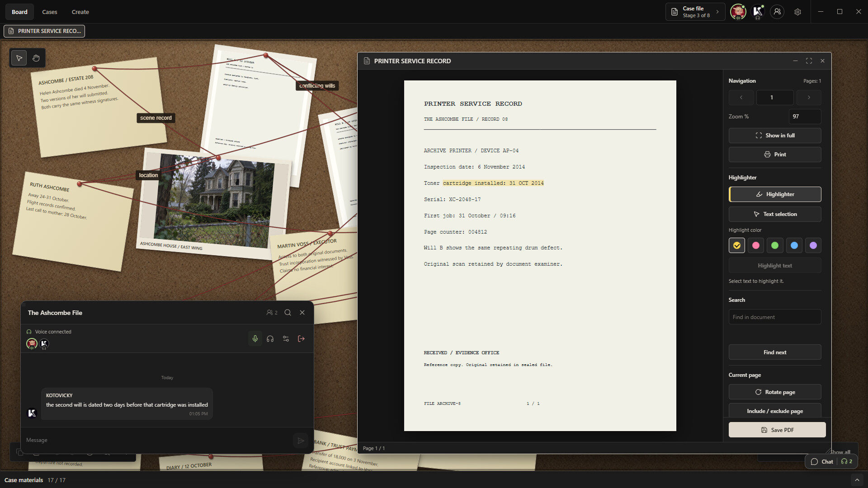Go to previous page in Navigation

pos(741,98)
